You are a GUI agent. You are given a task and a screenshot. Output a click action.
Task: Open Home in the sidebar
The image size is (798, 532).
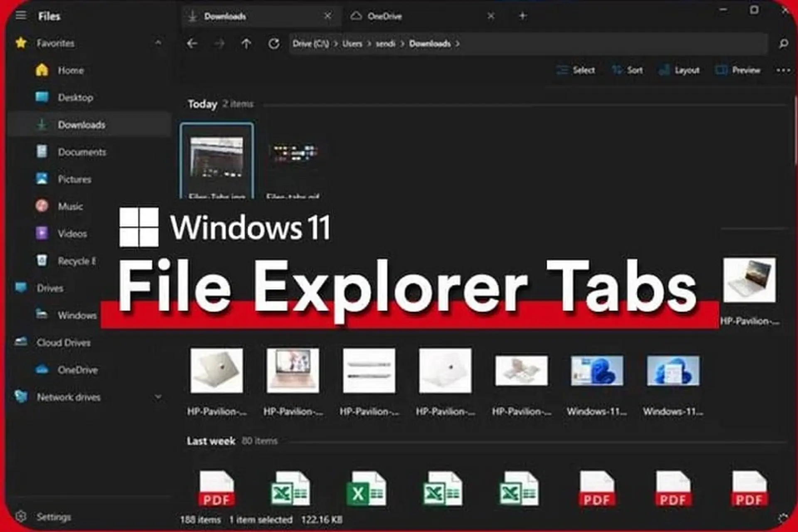tap(71, 70)
